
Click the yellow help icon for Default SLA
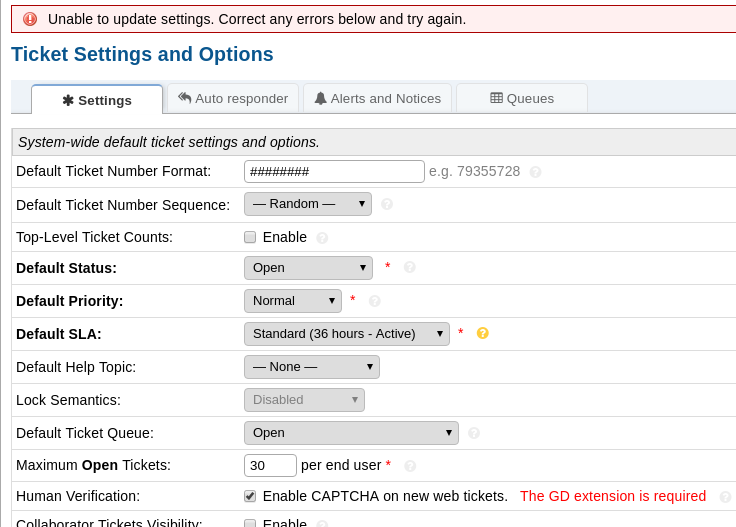(x=482, y=333)
